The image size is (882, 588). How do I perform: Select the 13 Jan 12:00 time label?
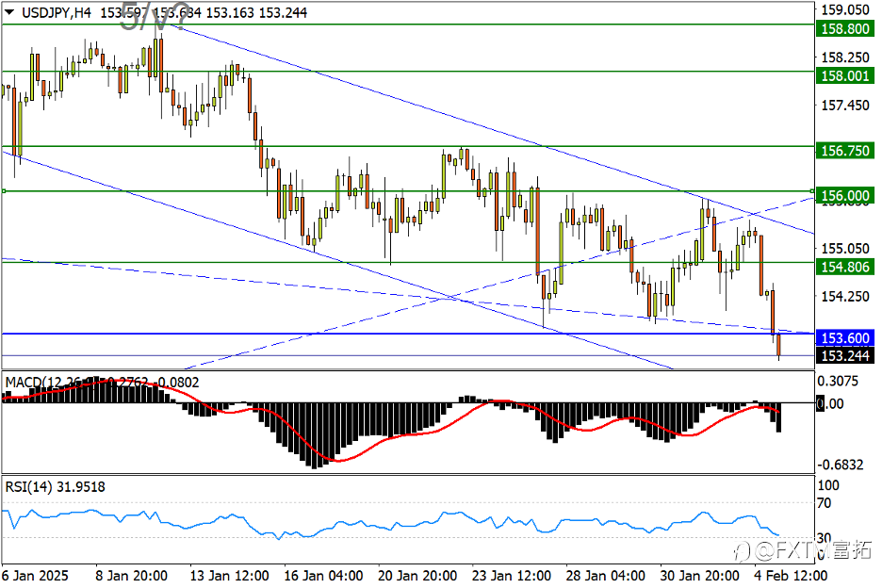pos(229,576)
